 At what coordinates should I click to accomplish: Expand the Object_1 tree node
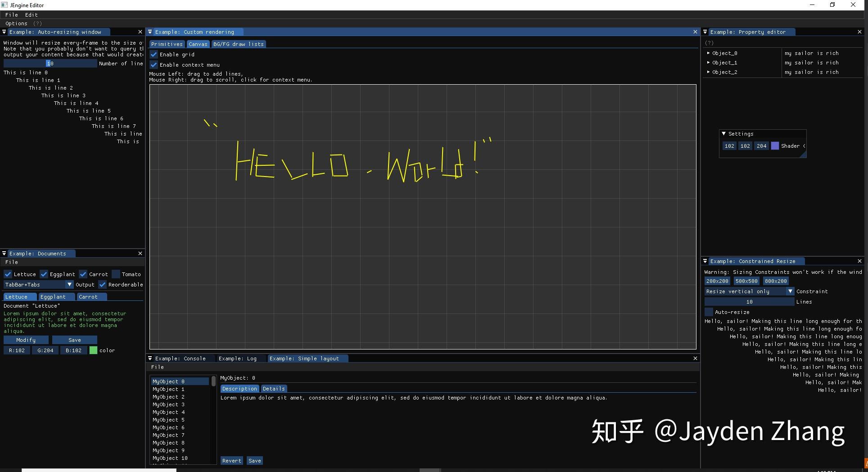click(x=709, y=63)
